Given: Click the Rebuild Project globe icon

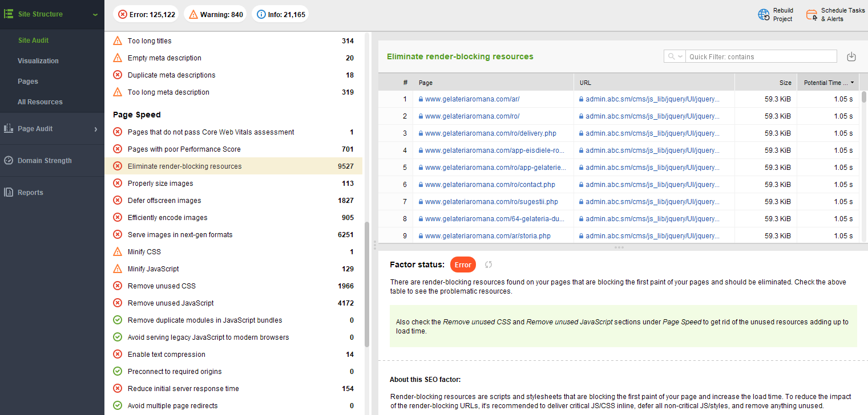Looking at the screenshot, I should (x=764, y=15).
